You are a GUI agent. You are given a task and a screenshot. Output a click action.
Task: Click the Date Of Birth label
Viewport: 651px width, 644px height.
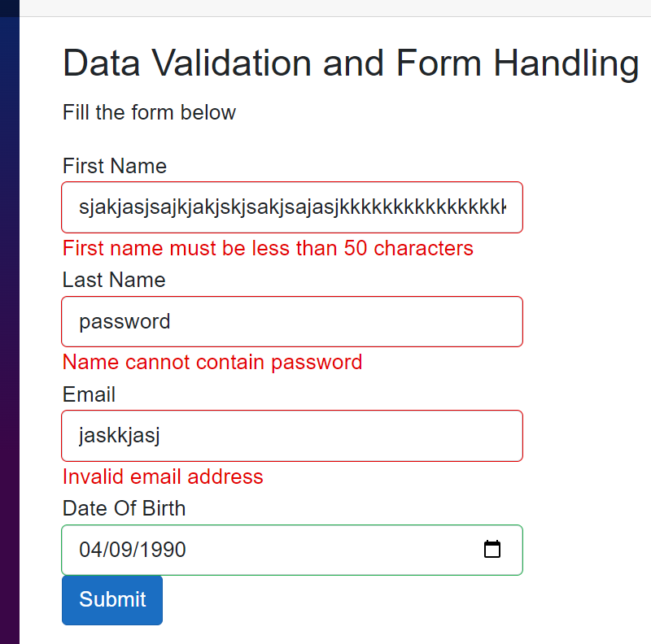point(125,508)
